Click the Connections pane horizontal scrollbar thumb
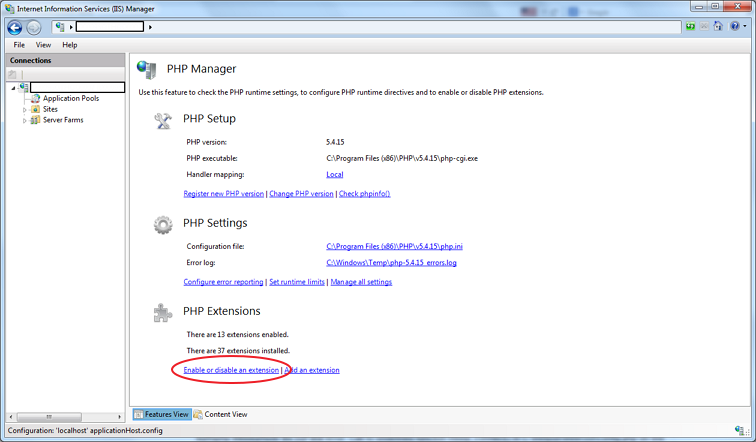Viewport: 756px width, 442px height. point(49,416)
